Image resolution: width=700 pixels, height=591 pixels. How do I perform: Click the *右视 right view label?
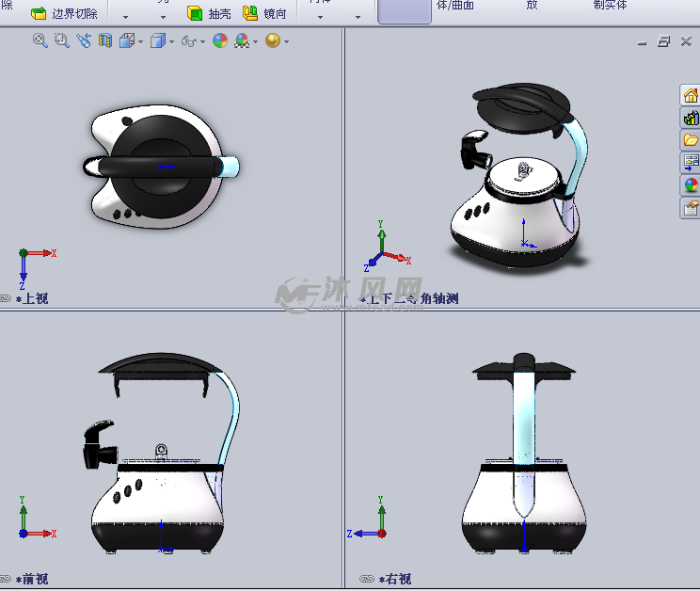pyautogui.click(x=395, y=579)
